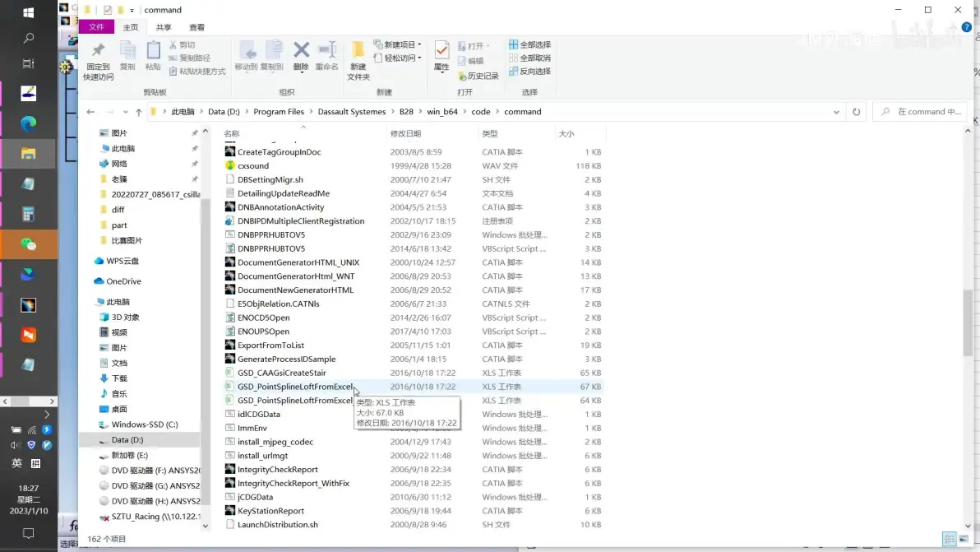Select KeyStationReport file
The image size is (980, 552).
(x=270, y=511)
